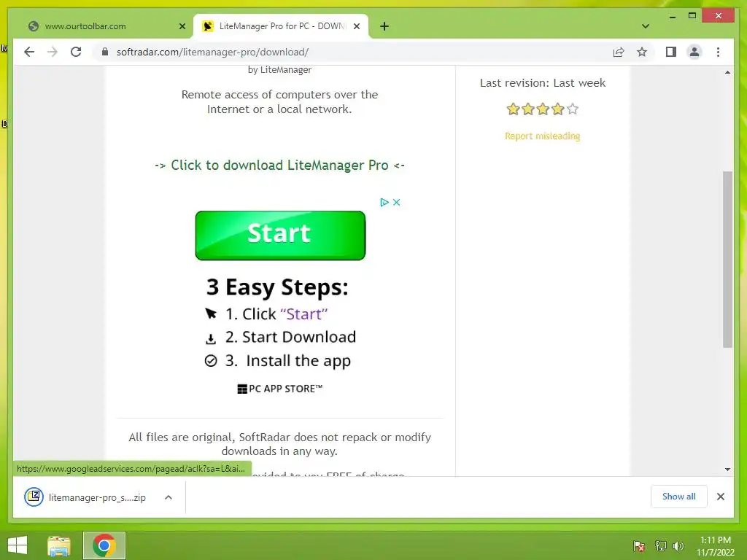
Task: Open File Explorer from the taskbar
Action: point(59,545)
